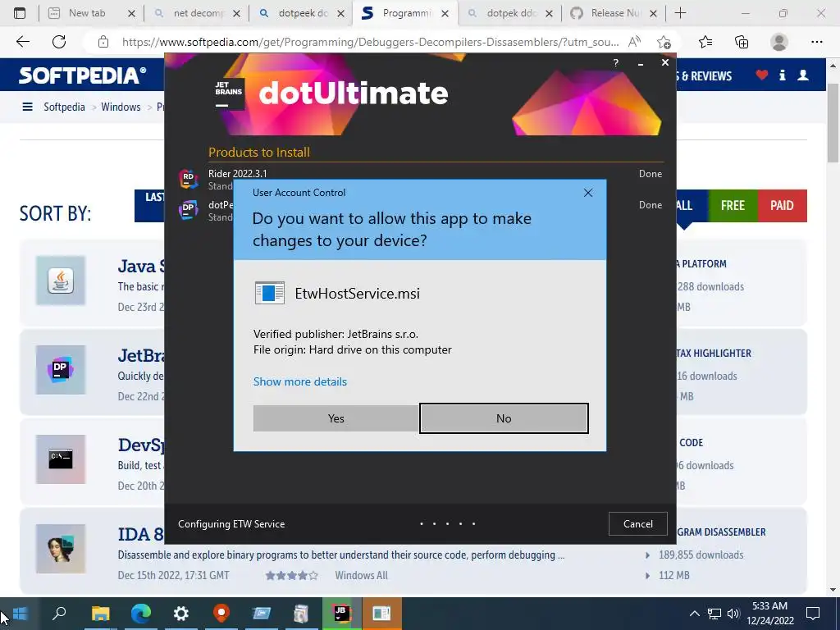Image resolution: width=840 pixels, height=630 pixels.
Task: Switch to the 'dotpeek do' search tab
Action: (302, 13)
